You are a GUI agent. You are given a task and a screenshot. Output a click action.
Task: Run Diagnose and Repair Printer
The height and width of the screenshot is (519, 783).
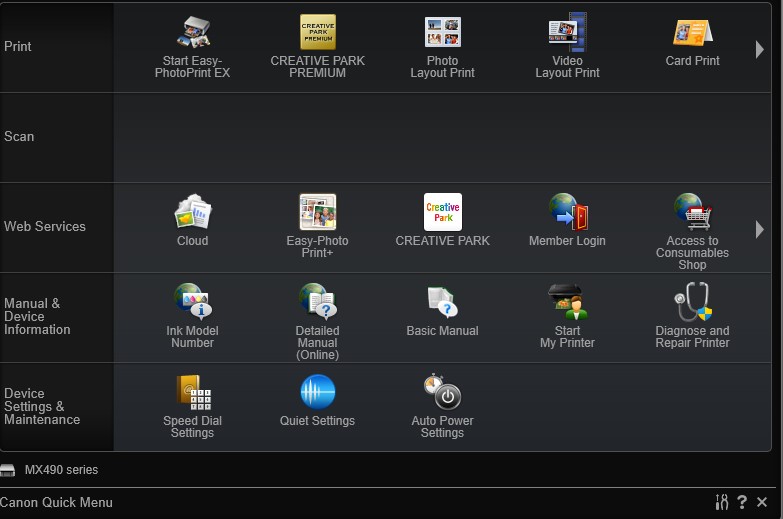pyautogui.click(x=692, y=302)
